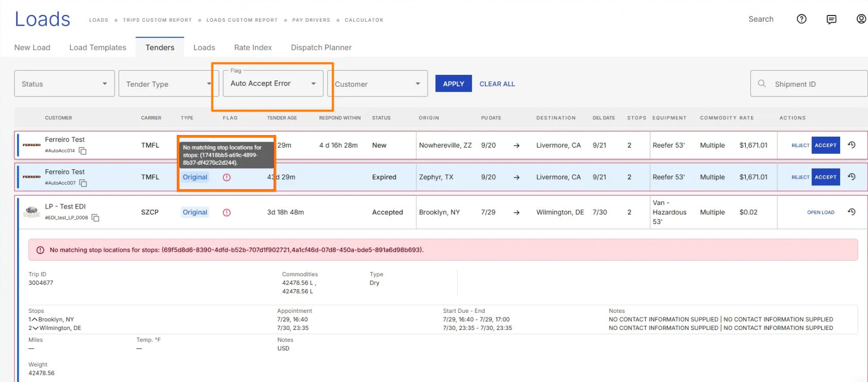
Task: Copy the #AutoAcc014 shipment ID
Action: point(83,151)
